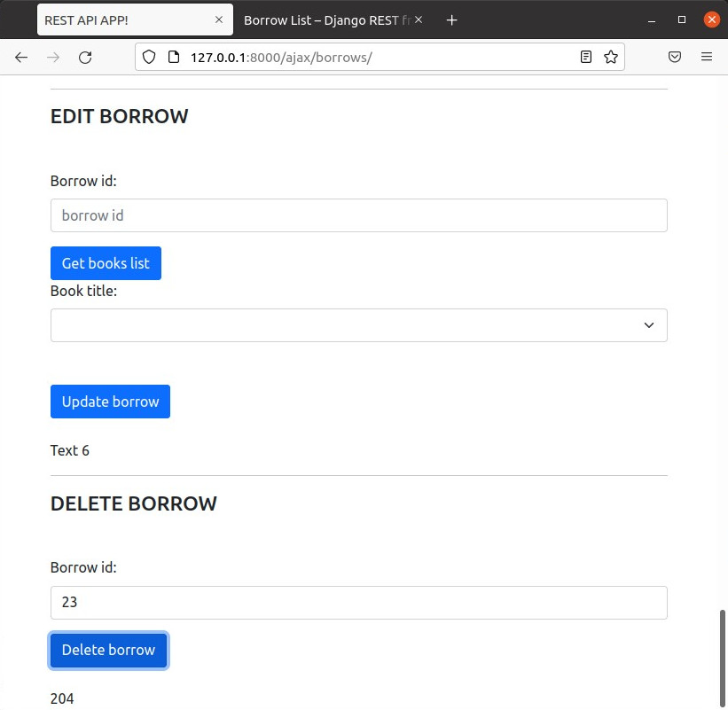Click the Delete Borrow id field containing 23
The image size is (728, 710).
point(358,603)
